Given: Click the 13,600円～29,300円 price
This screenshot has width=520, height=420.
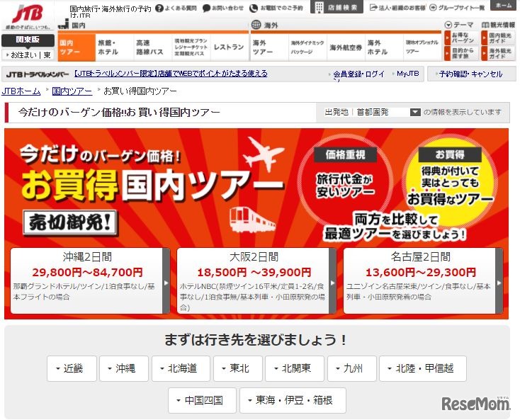Looking at the screenshot, I should (x=421, y=273).
